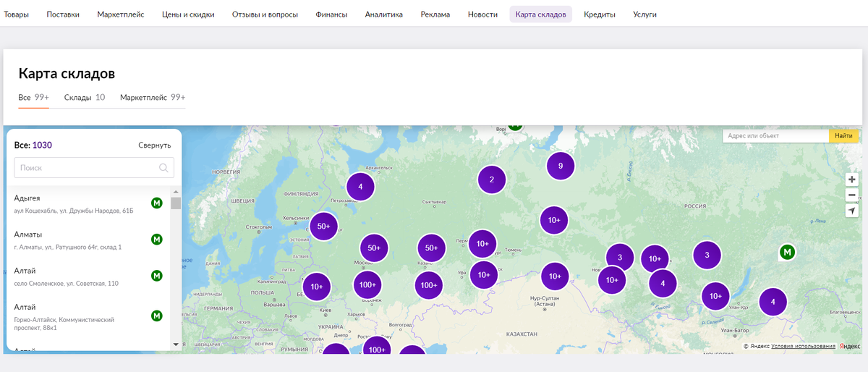This screenshot has height=372, width=868.
Task: Click the green M icon for Адыгея row
Action: (156, 203)
